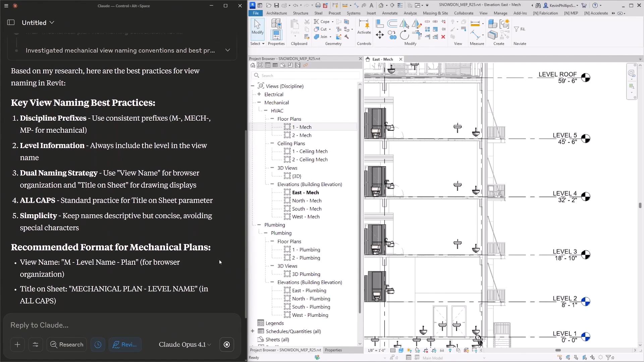Click the drawing view horizontal scrollbar thumb
Viewport: 644px width, 362px height.
tap(558, 350)
